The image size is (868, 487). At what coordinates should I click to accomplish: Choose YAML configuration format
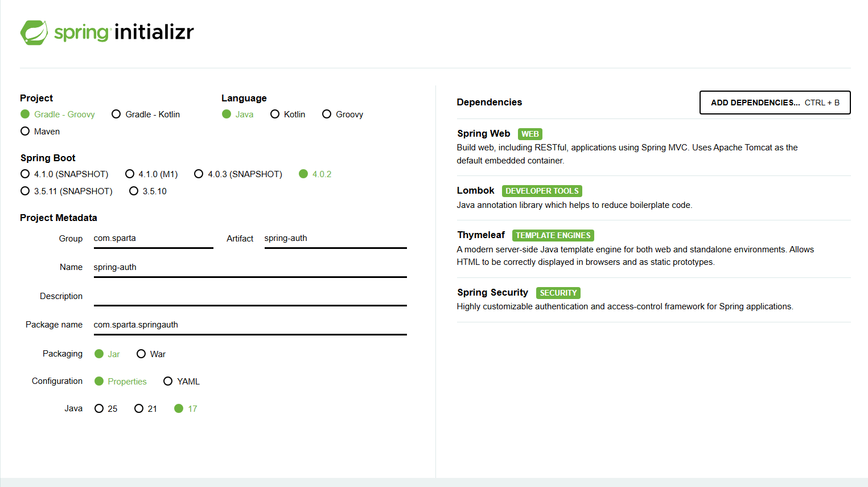(x=182, y=381)
